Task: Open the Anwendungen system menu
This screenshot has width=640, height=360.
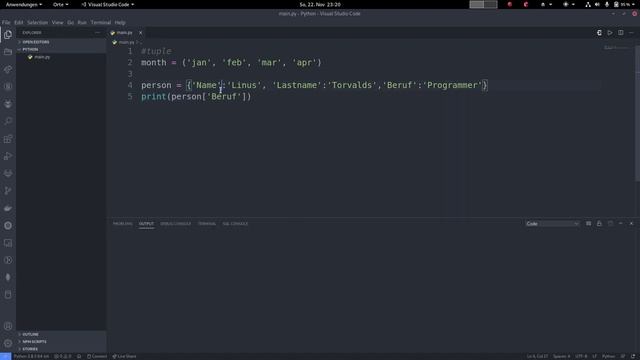Action: coord(24,4)
